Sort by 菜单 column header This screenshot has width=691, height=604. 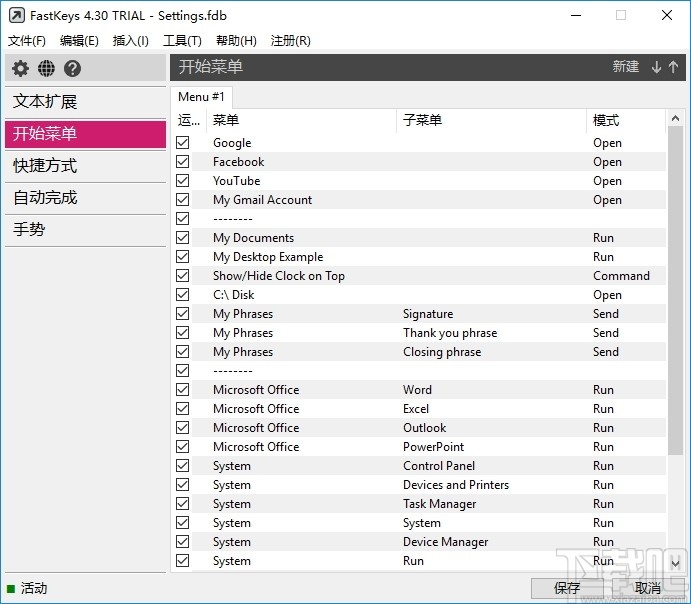click(x=301, y=120)
